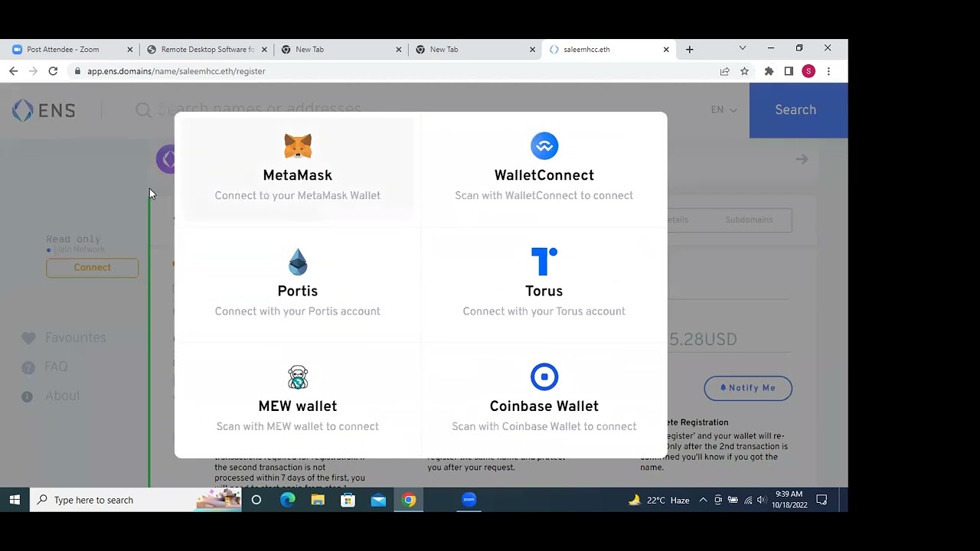The image size is (980, 551).
Task: Click the About info icon
Action: click(x=28, y=396)
